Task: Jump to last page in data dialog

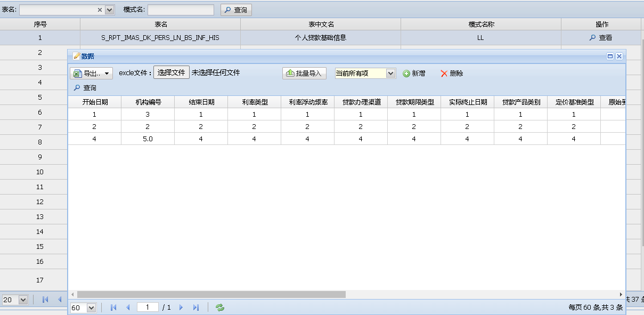Action: pyautogui.click(x=196, y=308)
